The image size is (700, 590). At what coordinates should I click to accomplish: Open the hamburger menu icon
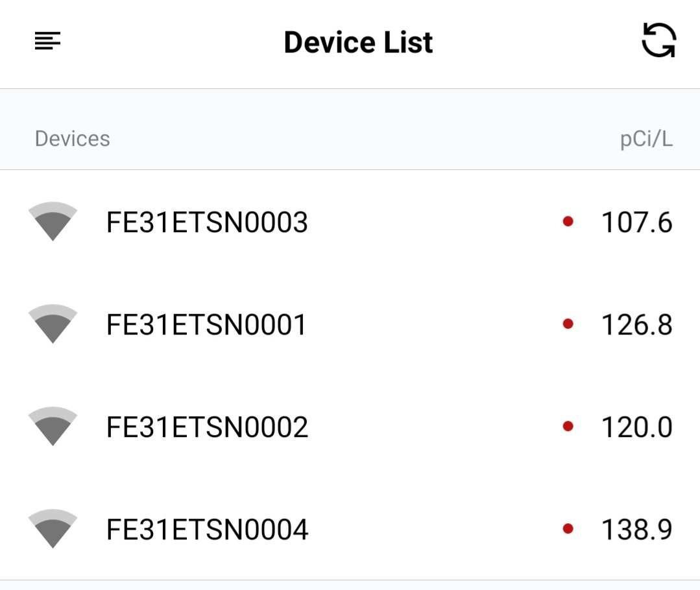coord(48,41)
